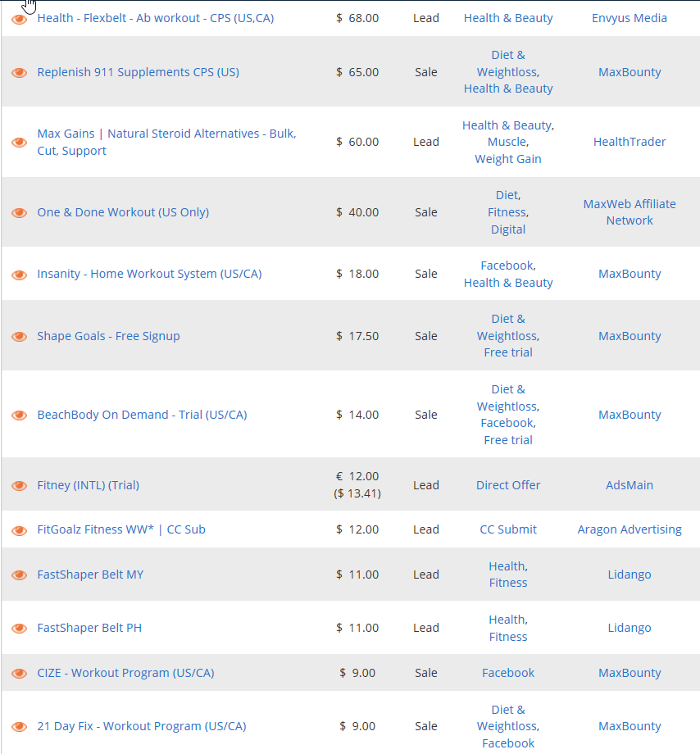Image resolution: width=700 pixels, height=754 pixels.
Task: Visit MaxBounty network in Shape Goals row
Action: pyautogui.click(x=630, y=336)
